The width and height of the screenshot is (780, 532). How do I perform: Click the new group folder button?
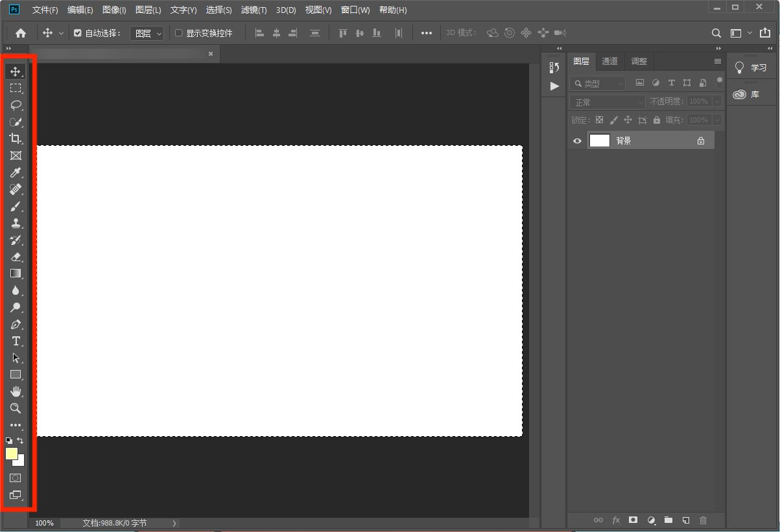click(x=668, y=520)
